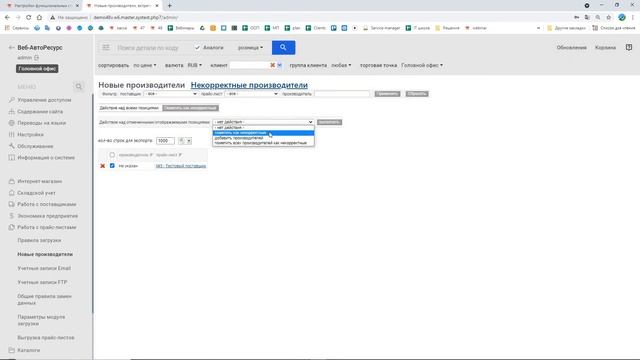Open the прайс-лист filter dropdown
Image resolution: width=640 pixels, height=360 pixels.
tap(252, 94)
